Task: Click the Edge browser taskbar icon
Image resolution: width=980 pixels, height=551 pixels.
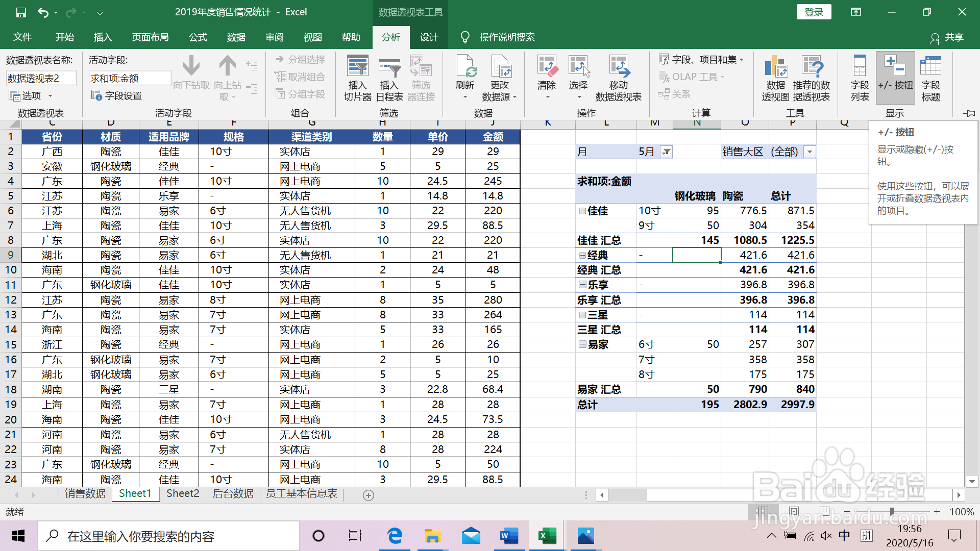Action: [x=395, y=536]
